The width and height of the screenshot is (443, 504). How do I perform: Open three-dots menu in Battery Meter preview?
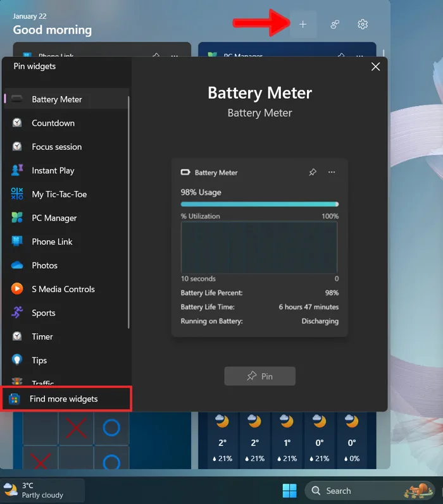pos(332,172)
